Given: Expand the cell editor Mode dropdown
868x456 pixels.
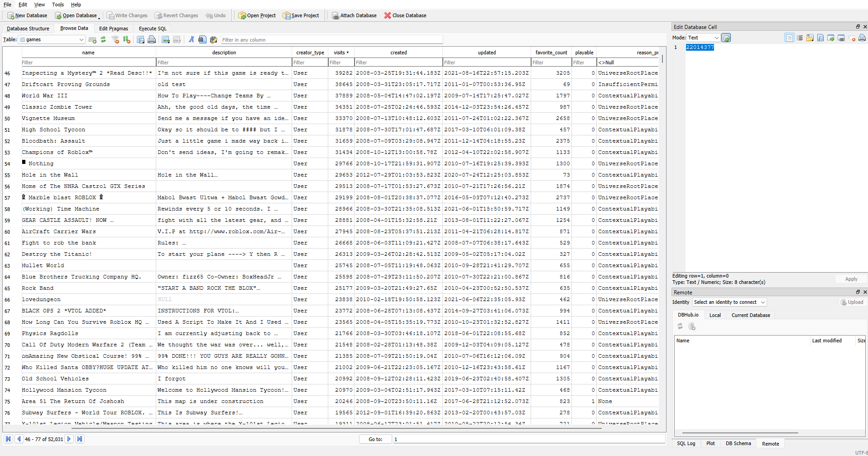Looking at the screenshot, I should pyautogui.click(x=703, y=38).
